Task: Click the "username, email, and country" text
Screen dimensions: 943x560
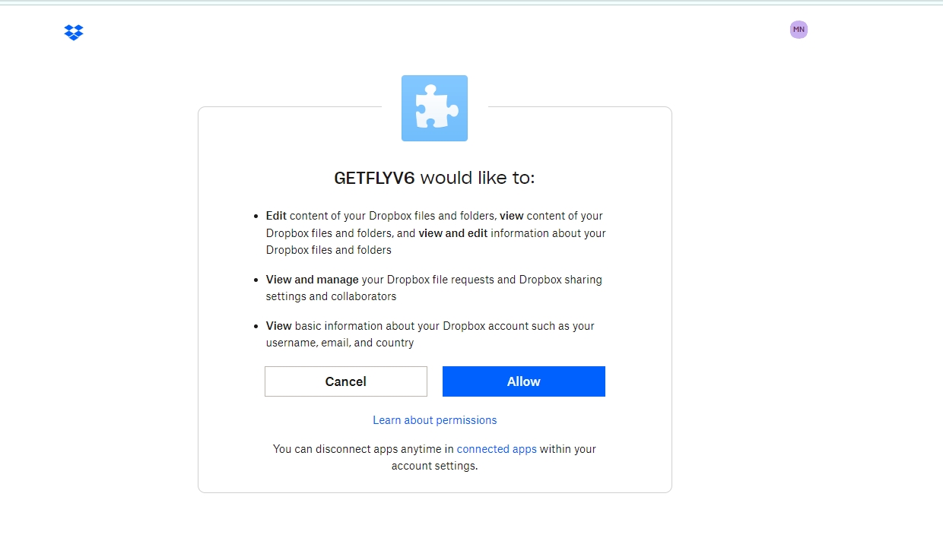Action: 340,343
